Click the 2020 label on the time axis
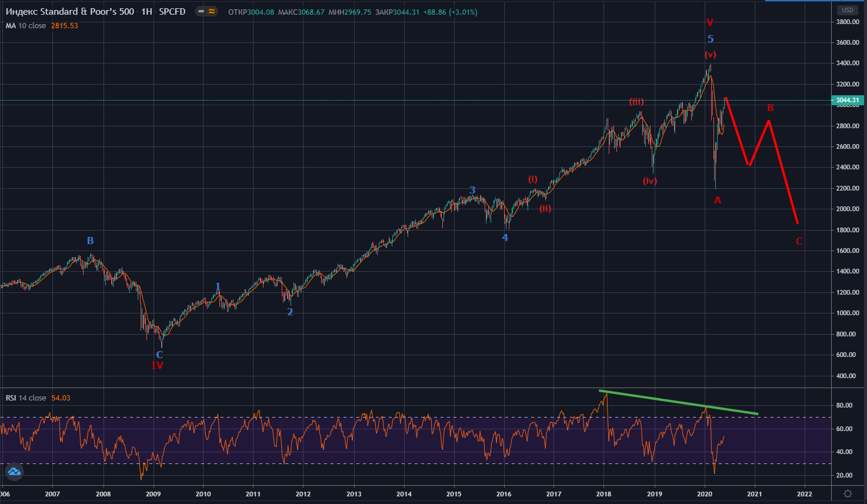 [x=705, y=494]
